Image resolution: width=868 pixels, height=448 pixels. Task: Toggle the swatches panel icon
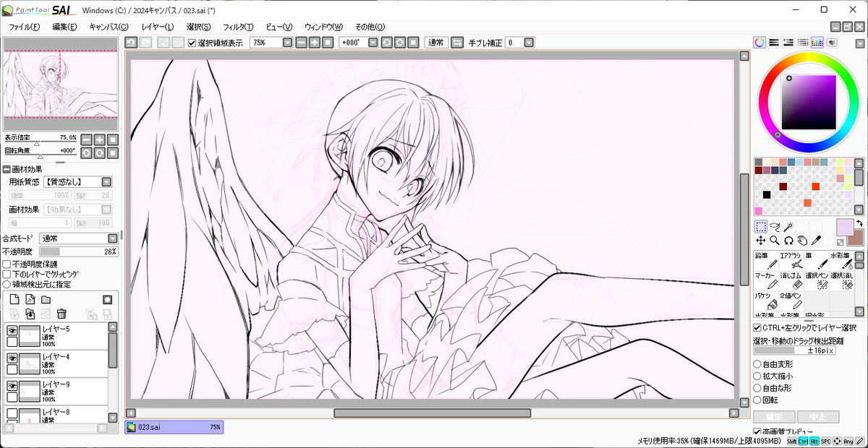point(817,43)
